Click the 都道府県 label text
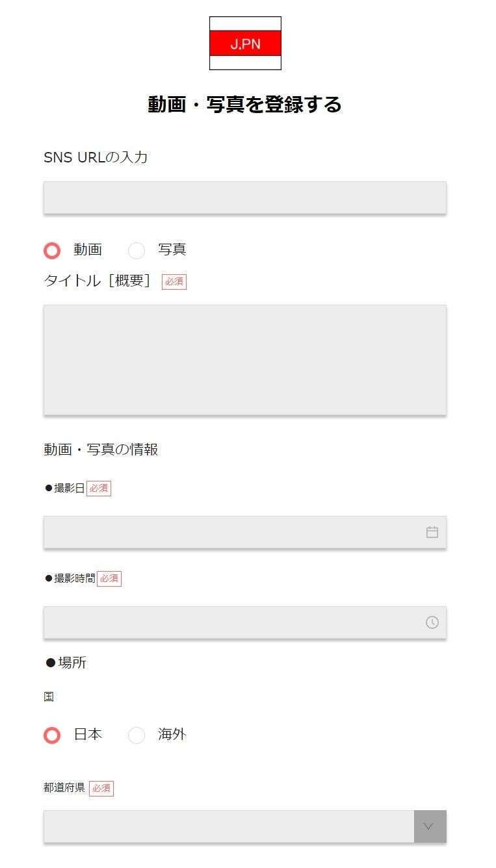 (x=64, y=787)
